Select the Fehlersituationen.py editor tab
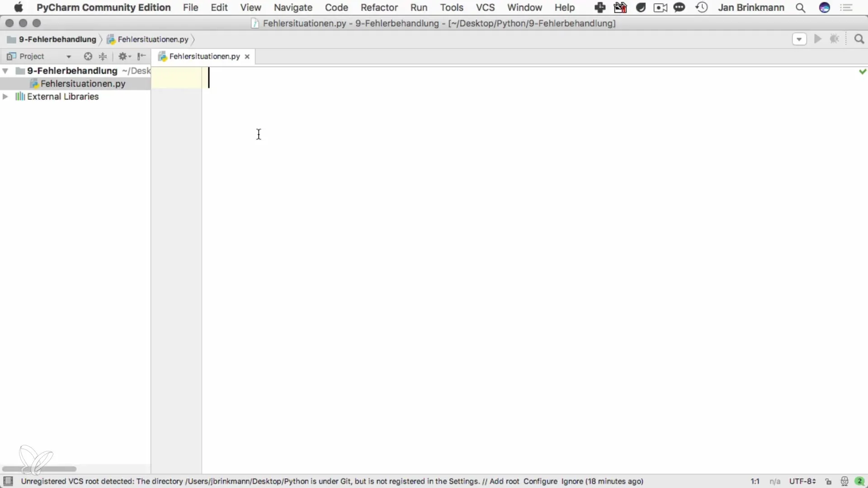 click(204, 56)
